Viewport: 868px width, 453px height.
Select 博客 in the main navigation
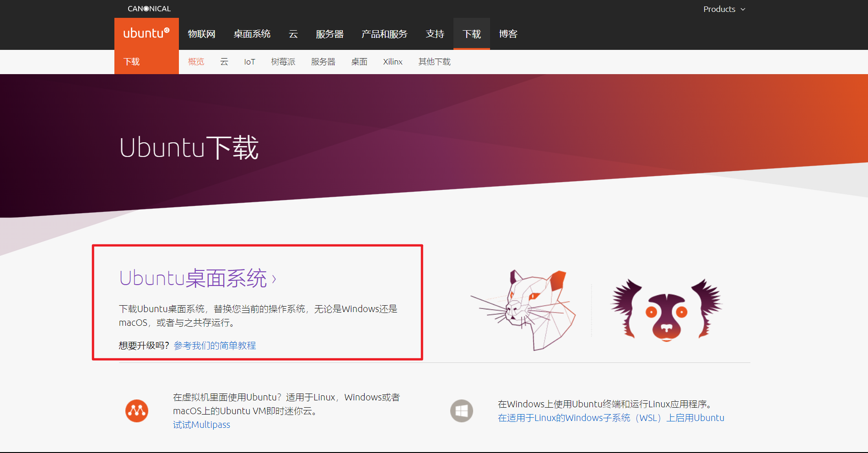tap(508, 33)
